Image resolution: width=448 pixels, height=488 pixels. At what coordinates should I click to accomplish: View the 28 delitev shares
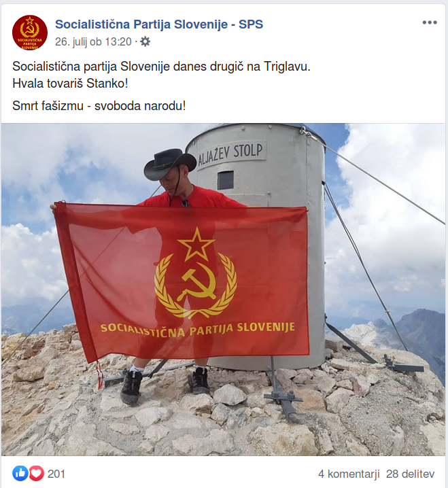(411, 474)
